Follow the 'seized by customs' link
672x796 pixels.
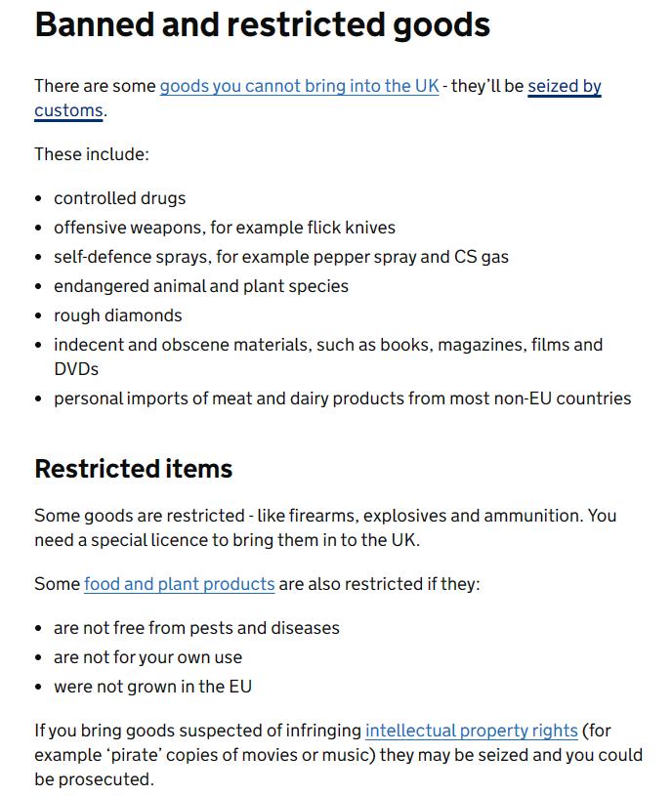pos(564,86)
